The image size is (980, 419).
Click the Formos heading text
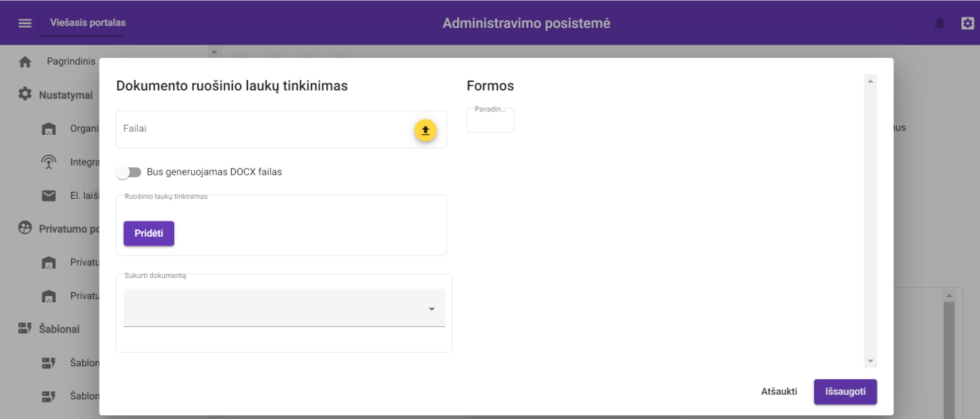[490, 86]
